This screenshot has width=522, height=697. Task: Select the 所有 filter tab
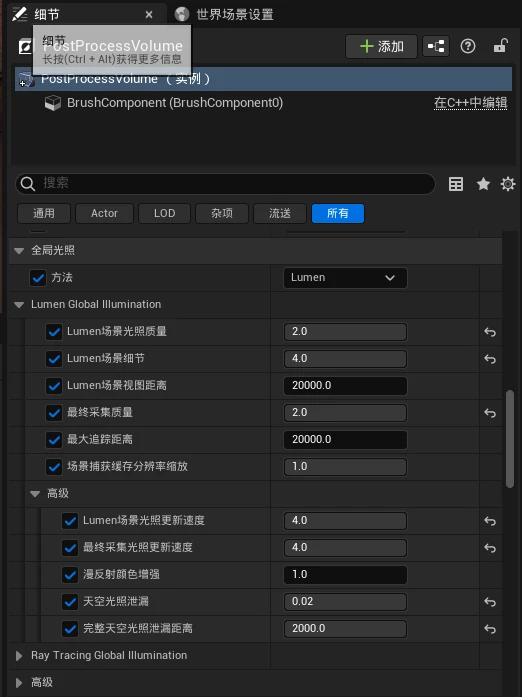coord(338,213)
